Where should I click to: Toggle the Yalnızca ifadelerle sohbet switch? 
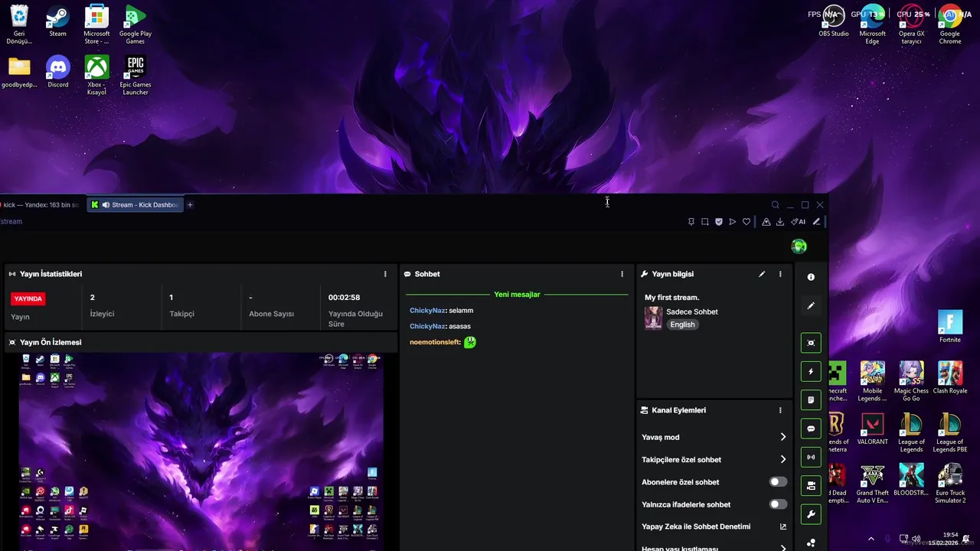pyautogui.click(x=778, y=504)
